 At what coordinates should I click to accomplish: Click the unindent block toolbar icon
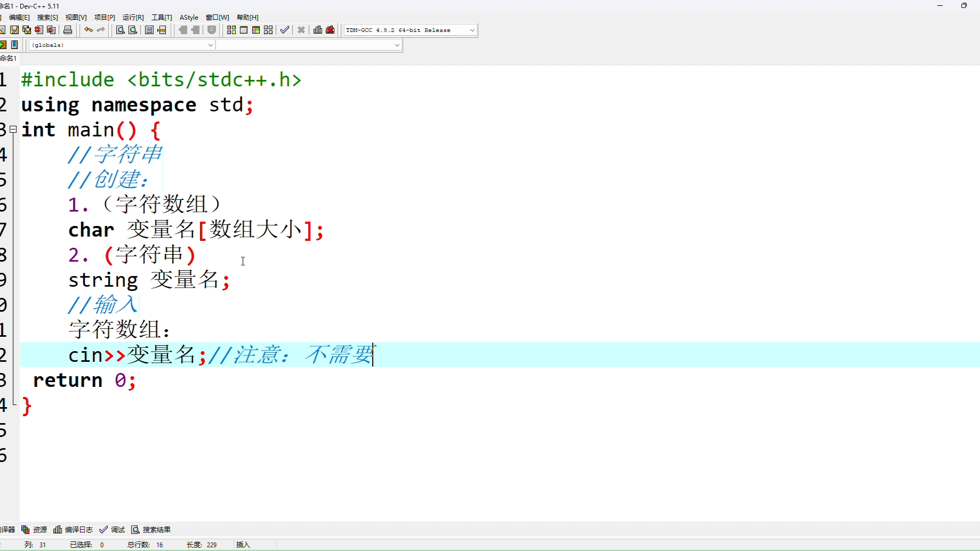pos(162,30)
